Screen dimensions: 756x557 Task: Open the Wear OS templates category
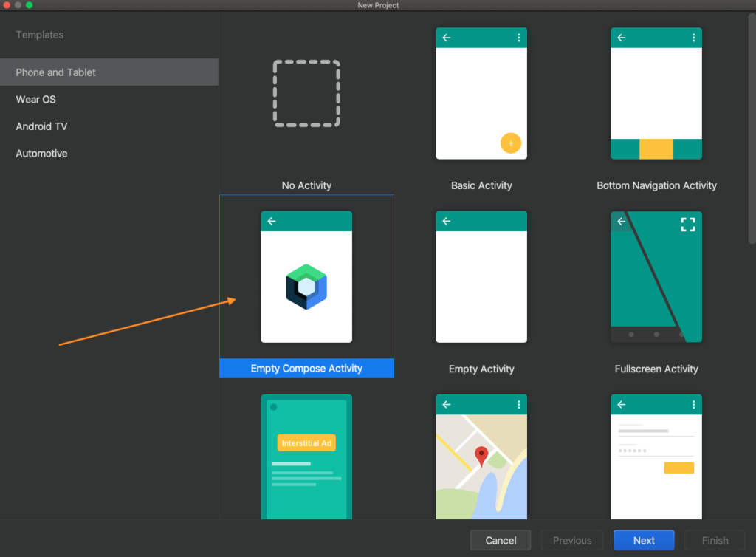click(x=109, y=99)
